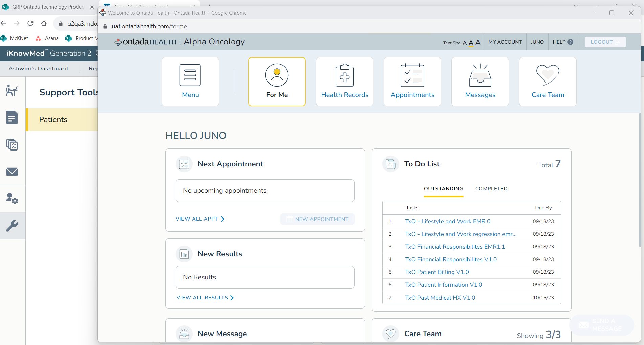The width and height of the screenshot is (644, 345).
Task: Click the user settings sidebar icon
Action: pos(12,199)
